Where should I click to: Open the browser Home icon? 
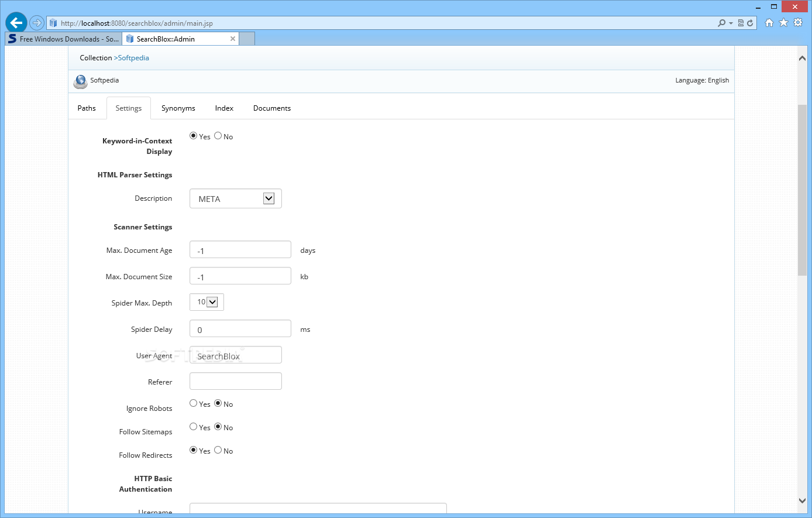(x=769, y=23)
